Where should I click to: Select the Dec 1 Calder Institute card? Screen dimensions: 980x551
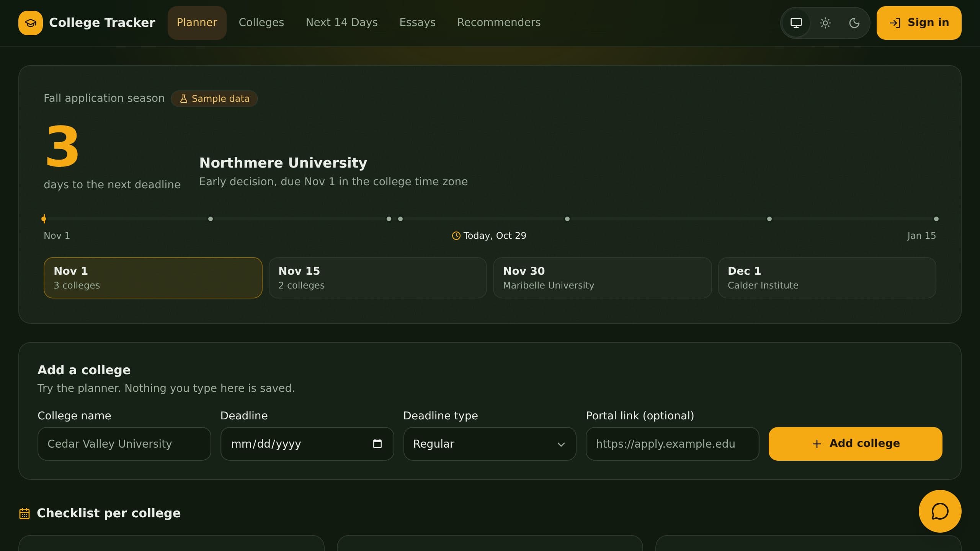[827, 278]
